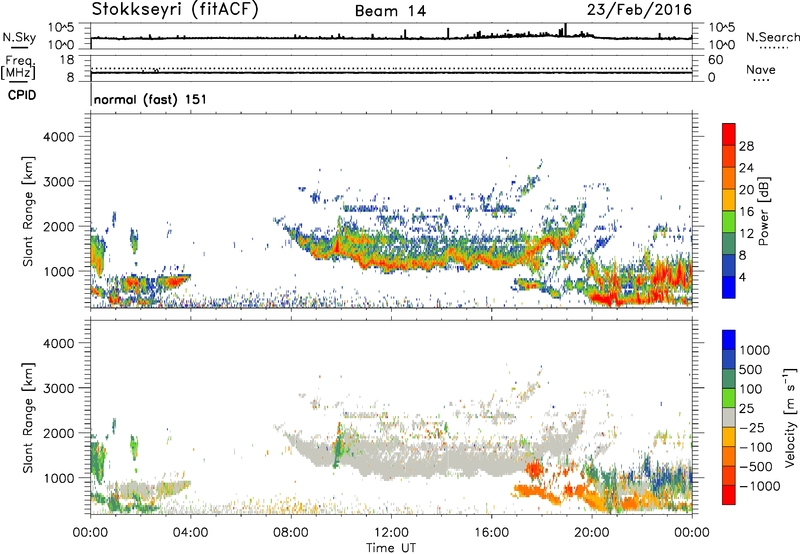Pick the bright blue bottom segment of Power colorbar
This screenshot has height=554, width=800.
point(729,288)
